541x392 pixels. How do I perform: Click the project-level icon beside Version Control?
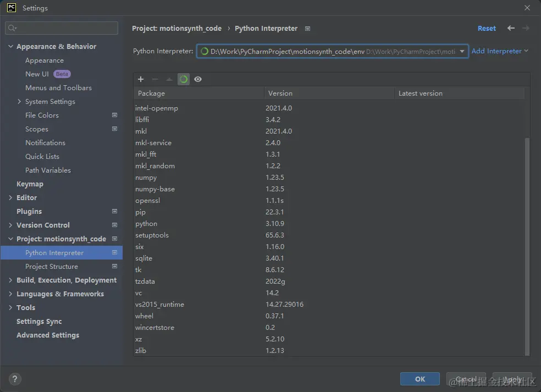(x=114, y=225)
